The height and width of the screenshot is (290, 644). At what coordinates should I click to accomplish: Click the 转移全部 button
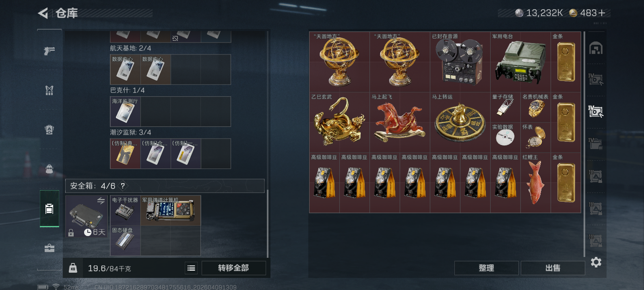(233, 268)
